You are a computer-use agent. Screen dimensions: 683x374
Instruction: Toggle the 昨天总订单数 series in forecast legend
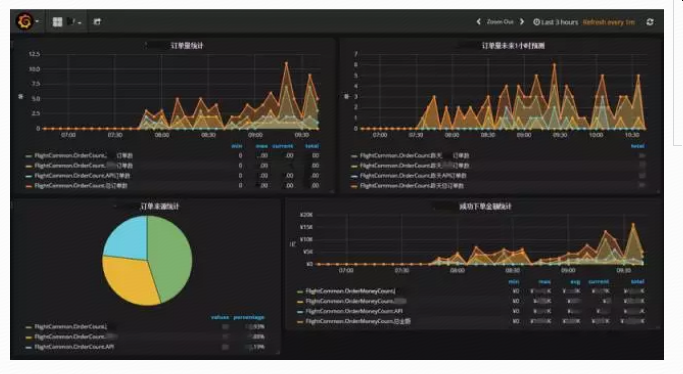tap(412, 186)
